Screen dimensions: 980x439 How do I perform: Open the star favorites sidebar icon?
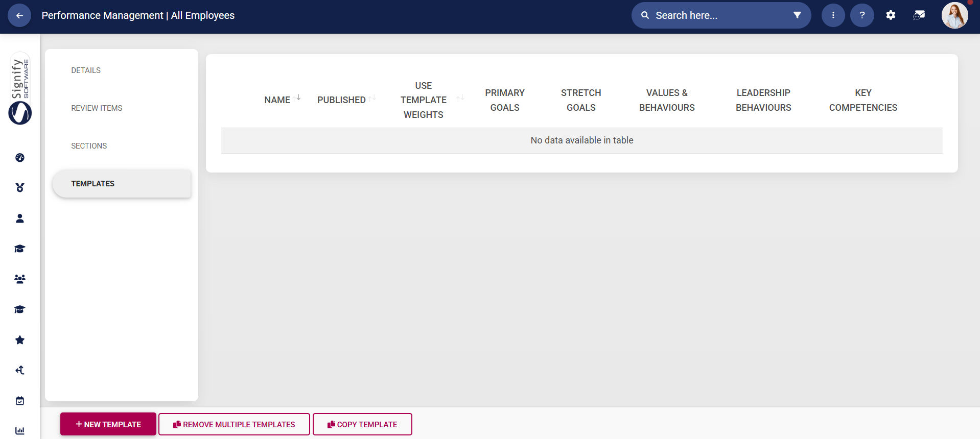point(20,340)
